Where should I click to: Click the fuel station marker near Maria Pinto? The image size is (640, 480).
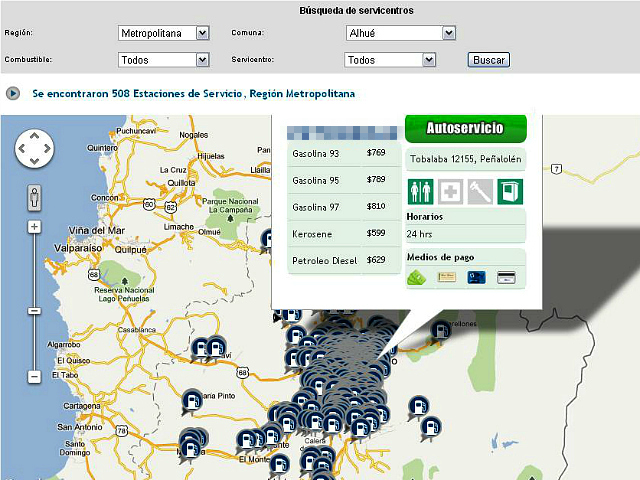point(192,400)
